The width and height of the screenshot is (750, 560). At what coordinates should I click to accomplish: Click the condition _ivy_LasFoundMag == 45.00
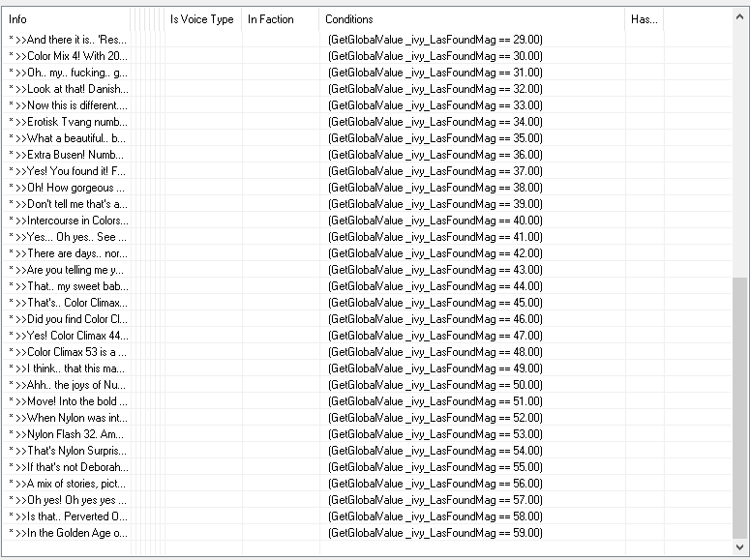[x=435, y=303]
